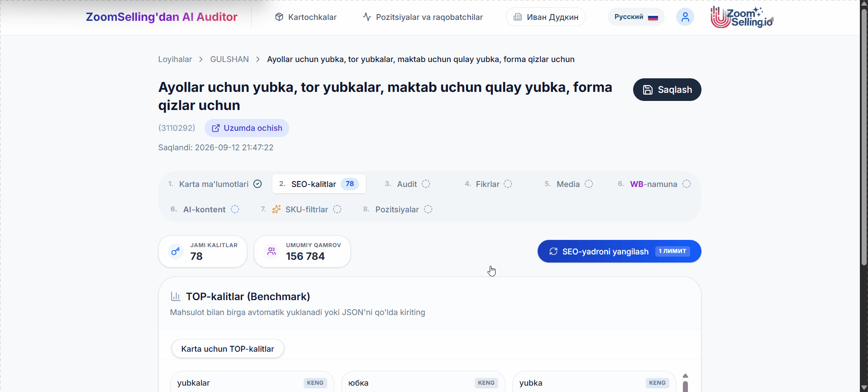Click the keyword list scrollbar up arrow
Image resolution: width=868 pixels, height=392 pixels.
[685, 376]
